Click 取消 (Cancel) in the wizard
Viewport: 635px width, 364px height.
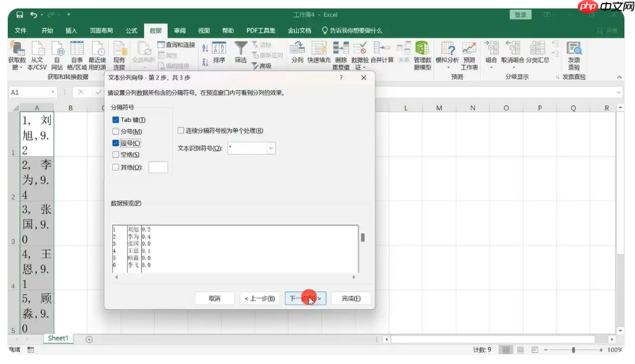click(x=214, y=298)
